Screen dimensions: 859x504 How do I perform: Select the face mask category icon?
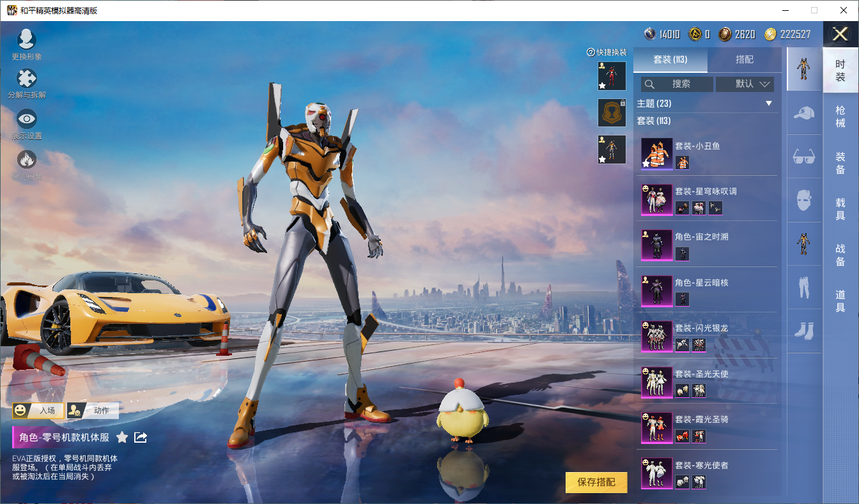click(804, 201)
